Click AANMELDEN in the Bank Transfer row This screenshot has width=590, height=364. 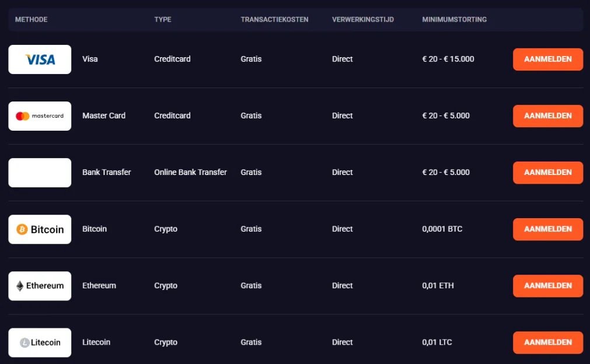pyautogui.click(x=548, y=172)
